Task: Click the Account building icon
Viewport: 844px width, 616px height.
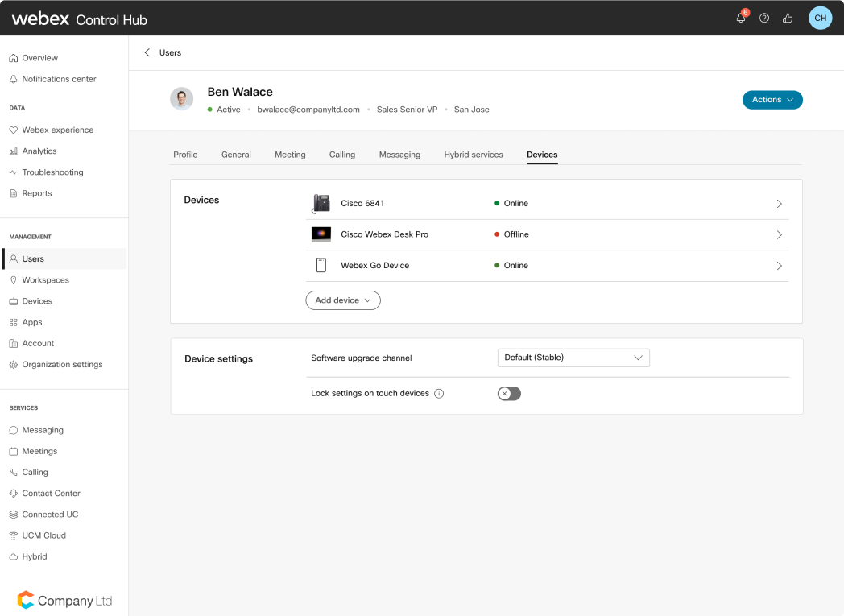Action: 14,343
